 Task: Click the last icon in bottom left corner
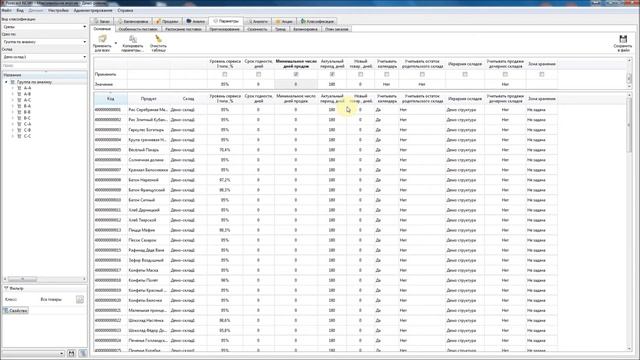pyautogui.click(x=83, y=353)
